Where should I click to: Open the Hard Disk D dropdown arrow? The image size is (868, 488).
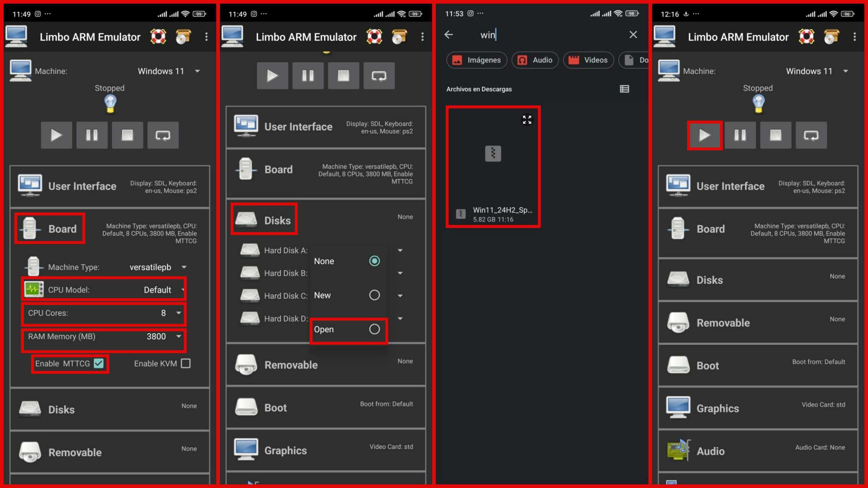(x=400, y=318)
